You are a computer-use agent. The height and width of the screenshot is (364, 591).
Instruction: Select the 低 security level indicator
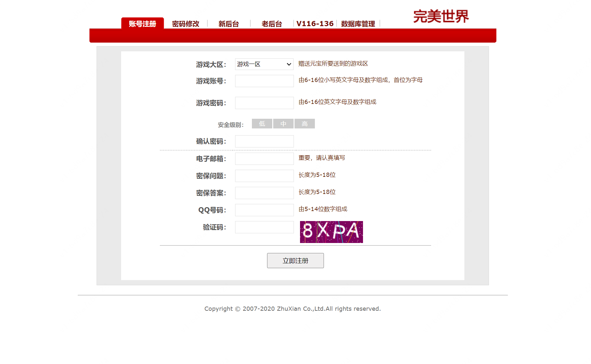(x=262, y=124)
